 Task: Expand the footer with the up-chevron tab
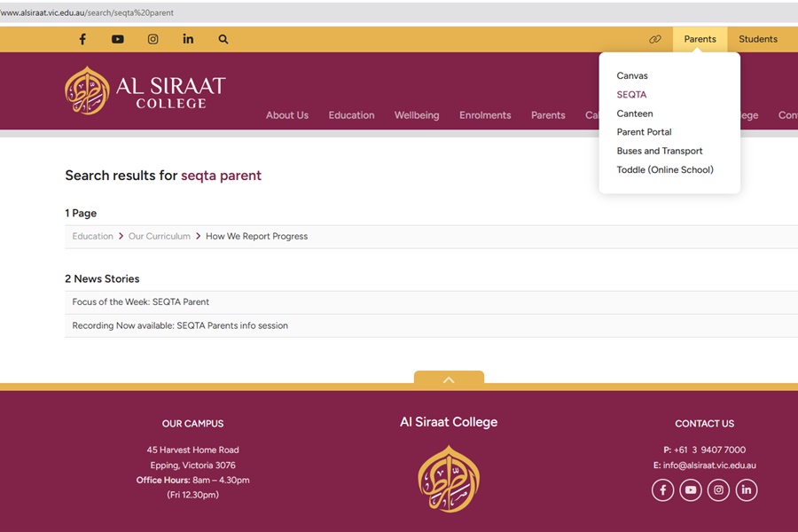(x=449, y=379)
